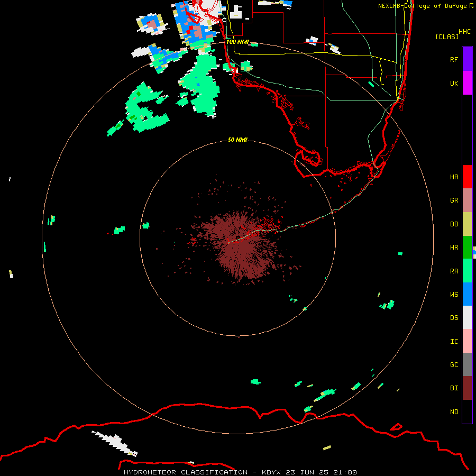The height and width of the screenshot is (476, 476).
Task: Click the DS white legend swatch
Action: tap(467, 317)
